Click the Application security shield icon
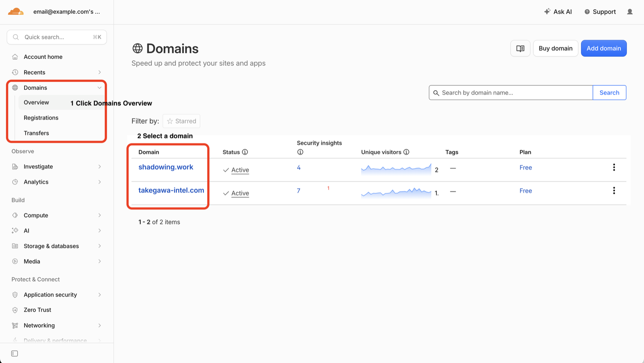The image size is (644, 363). pyautogui.click(x=15, y=295)
